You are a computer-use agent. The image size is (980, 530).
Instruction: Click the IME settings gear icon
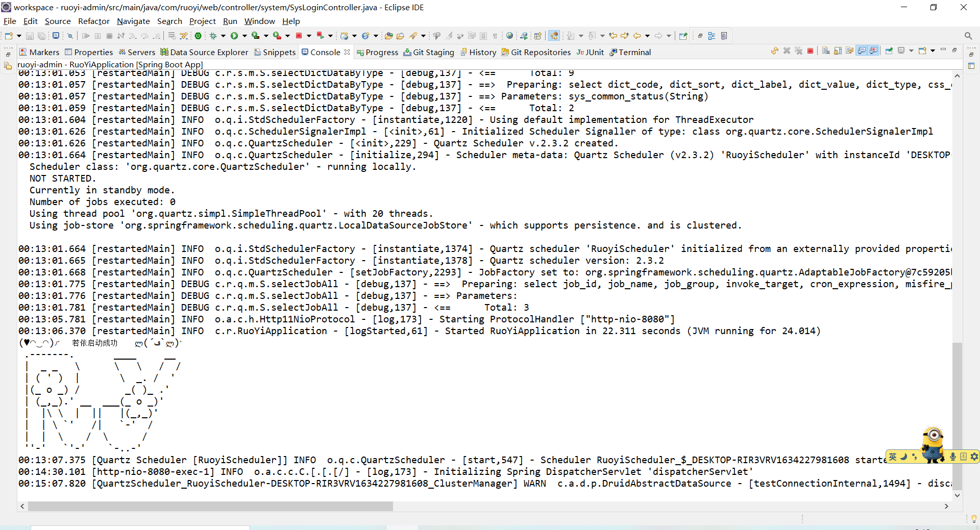click(x=974, y=457)
